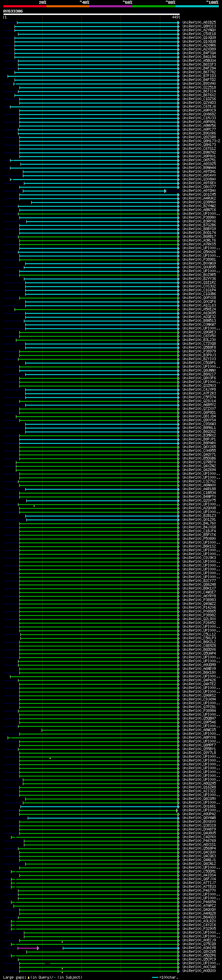The image size is (222, 980).
Task: Click the label UniRef100_A3AIV8
Action: pos(199,948)
